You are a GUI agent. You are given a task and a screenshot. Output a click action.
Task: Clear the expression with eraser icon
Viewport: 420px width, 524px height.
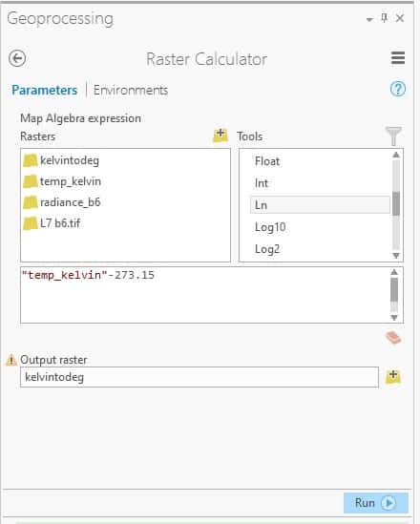(393, 338)
